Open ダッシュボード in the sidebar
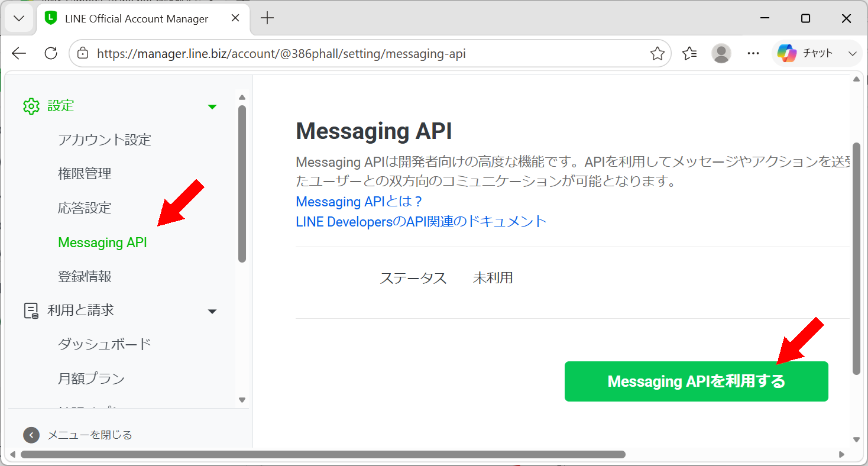 coord(105,344)
